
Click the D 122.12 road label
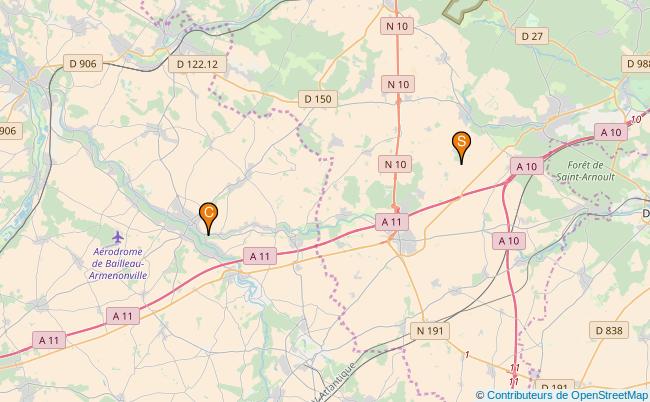click(x=197, y=64)
